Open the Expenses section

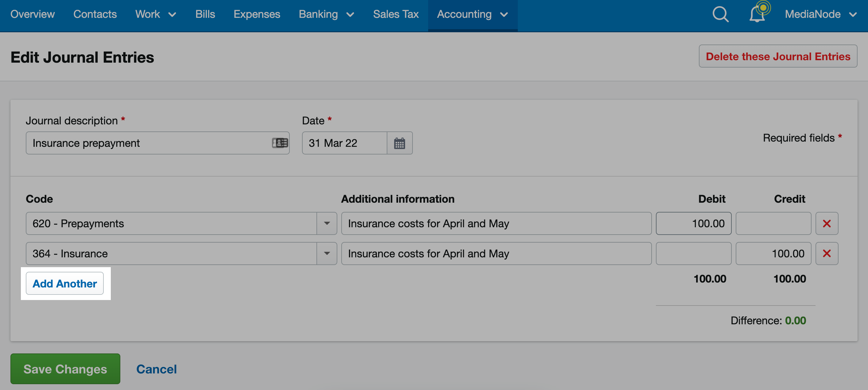257,14
